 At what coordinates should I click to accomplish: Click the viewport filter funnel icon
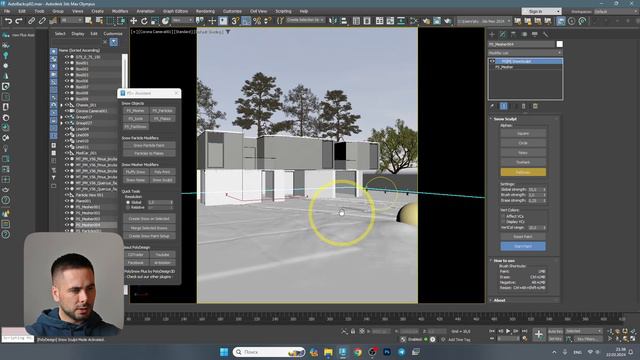point(228,32)
